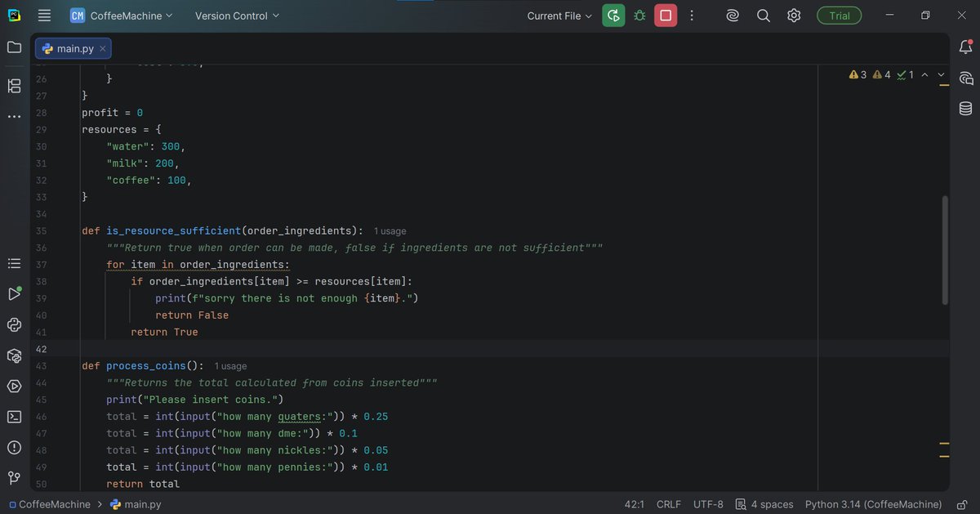980x514 pixels.
Task: Open the Python 3.14 interpreter selector
Action: [x=873, y=504]
